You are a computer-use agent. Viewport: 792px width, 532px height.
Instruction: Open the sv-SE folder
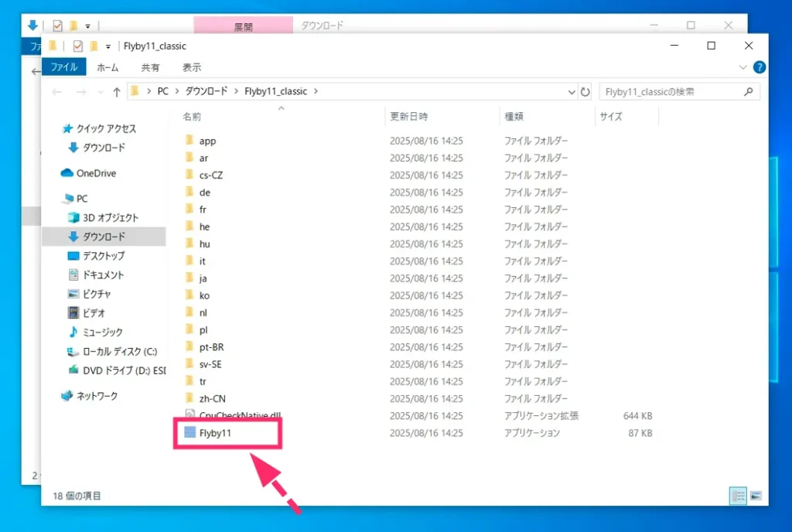pos(210,364)
